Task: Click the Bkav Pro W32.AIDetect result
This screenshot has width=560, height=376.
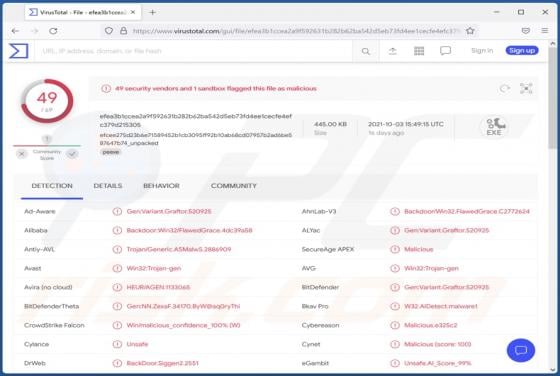Action: pos(441,306)
